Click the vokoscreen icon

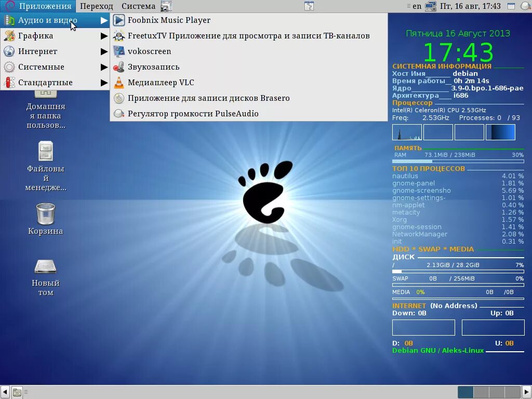[119, 51]
